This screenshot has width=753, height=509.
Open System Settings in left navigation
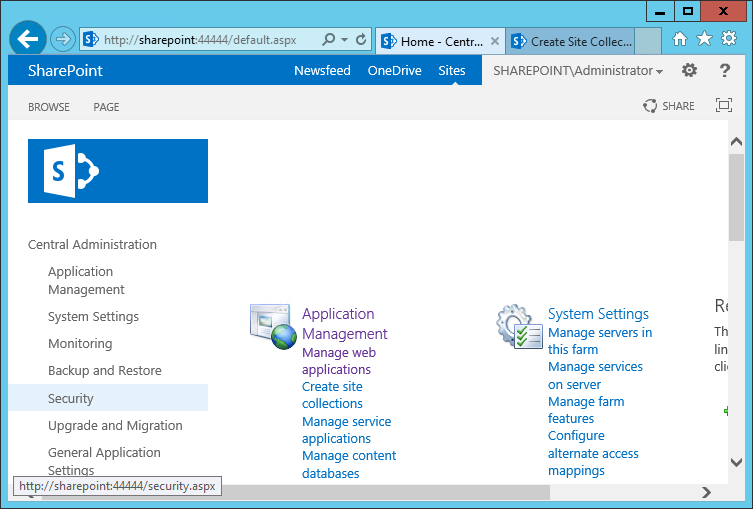[93, 316]
